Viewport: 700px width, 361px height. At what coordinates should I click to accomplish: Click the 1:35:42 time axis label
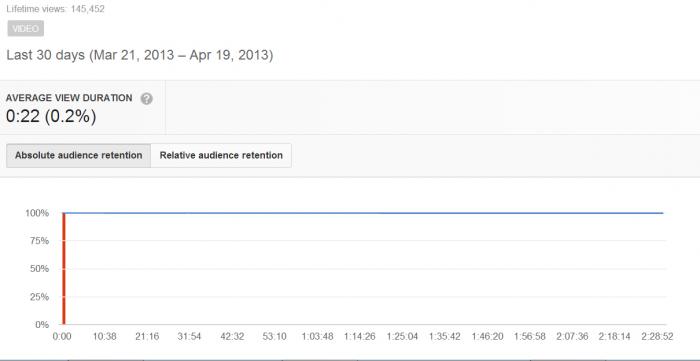[445, 336]
